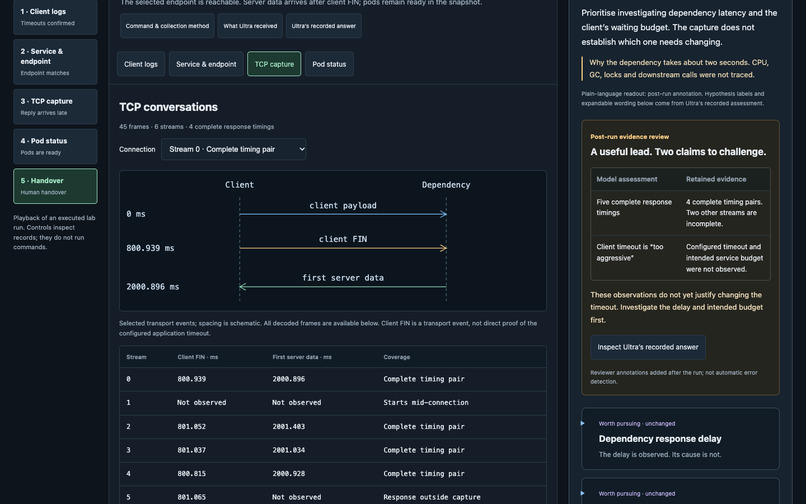Open What Ultra received tab

point(250,26)
